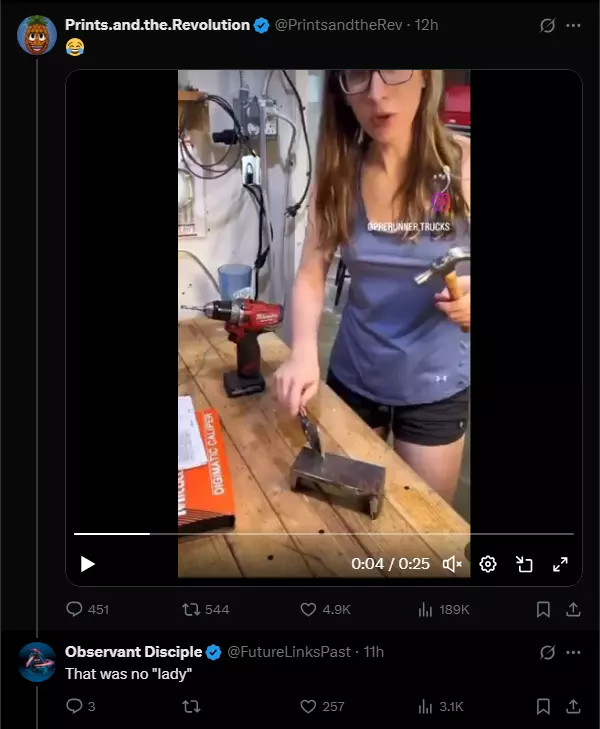
Task: Open the @PrintsandtheRev profile handle
Action: [x=338, y=25]
